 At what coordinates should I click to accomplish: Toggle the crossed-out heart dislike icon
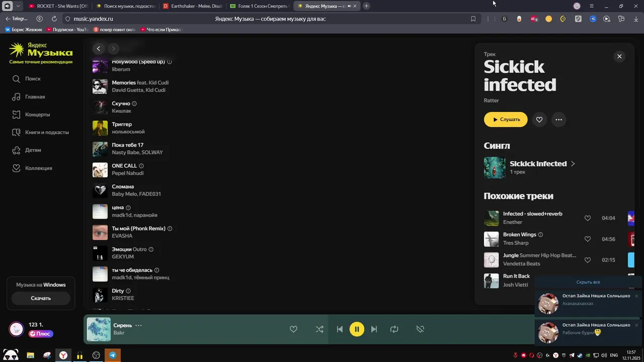point(420,329)
